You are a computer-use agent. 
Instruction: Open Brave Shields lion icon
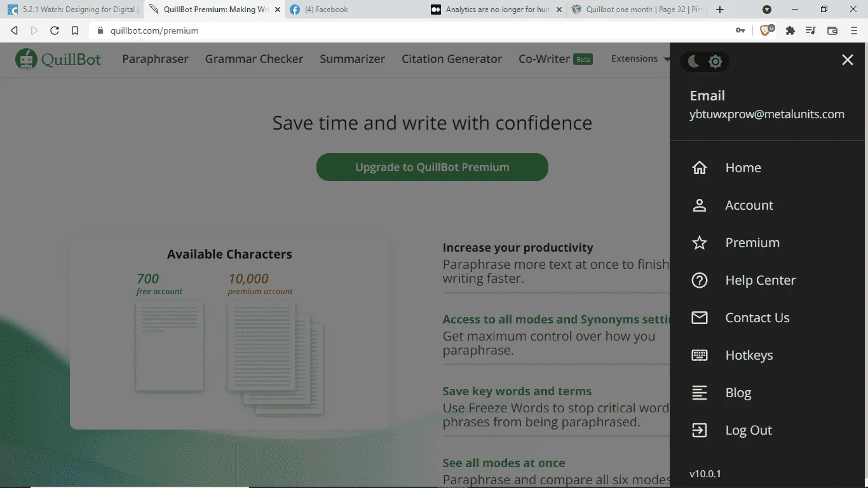tap(766, 30)
